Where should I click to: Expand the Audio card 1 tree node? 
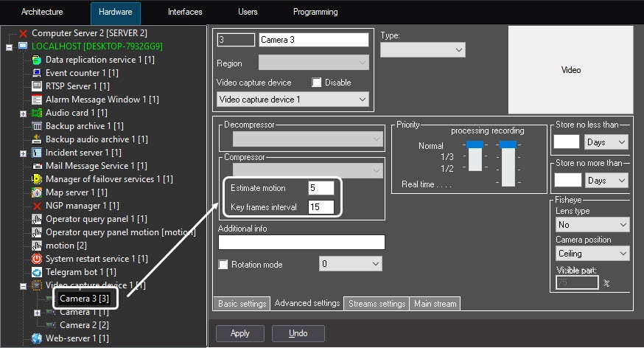[x=23, y=114]
